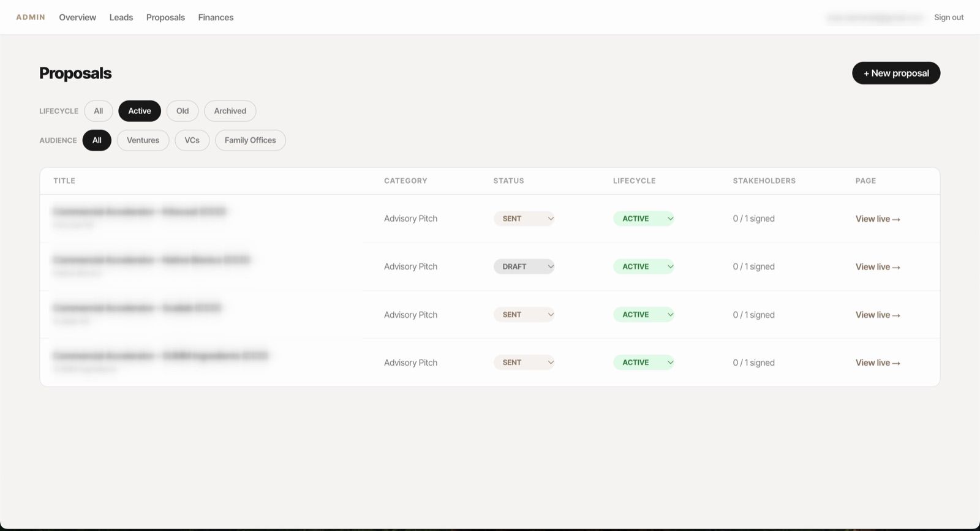Open the Finances nav item

[216, 17]
